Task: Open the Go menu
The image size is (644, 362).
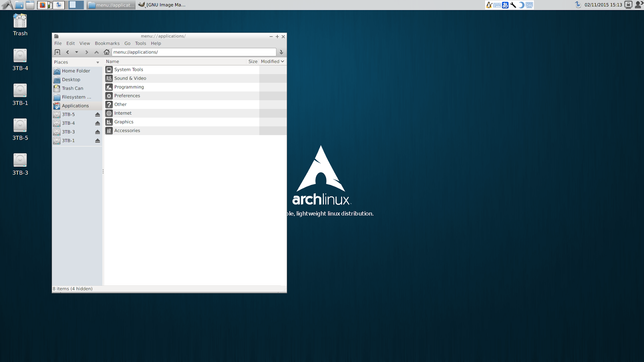Action: point(127,43)
